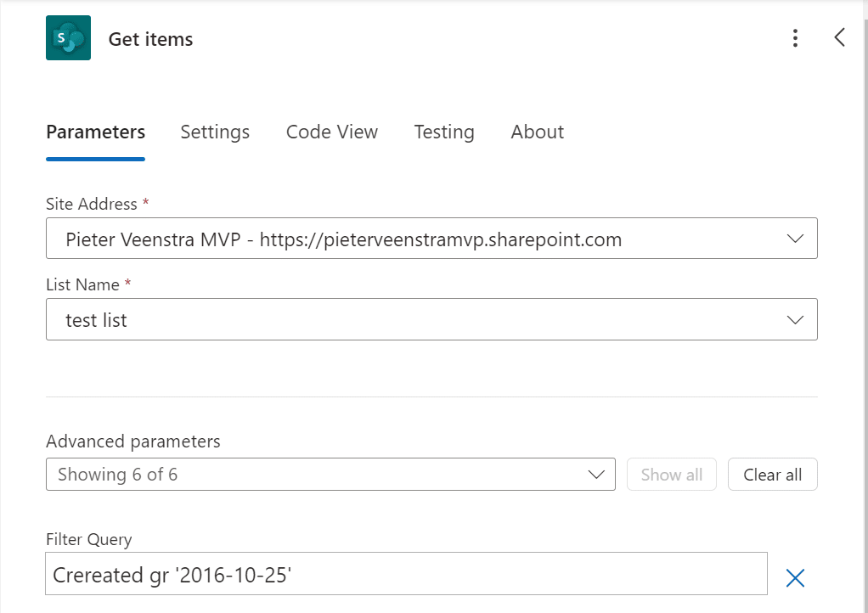The image size is (868, 613).
Task: Switch to the Settings tab
Action: pos(215,132)
